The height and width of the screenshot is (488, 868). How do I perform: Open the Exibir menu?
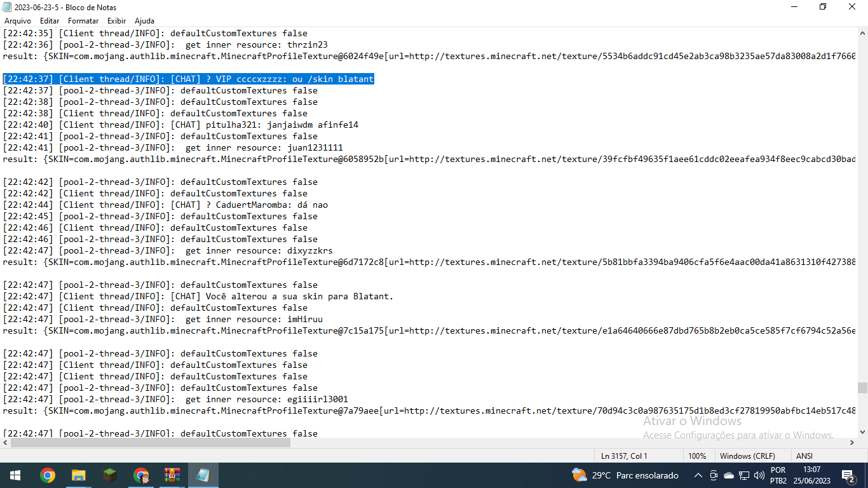pyautogui.click(x=116, y=21)
